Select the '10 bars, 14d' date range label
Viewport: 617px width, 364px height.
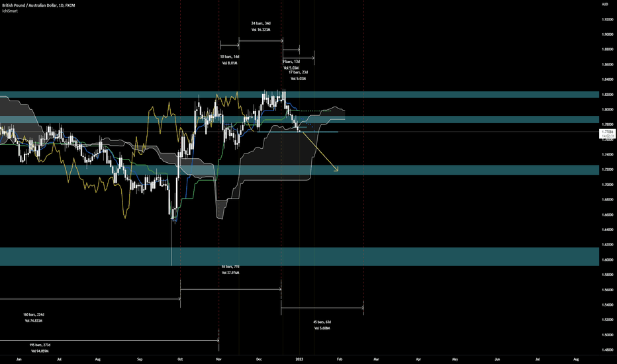tap(230, 57)
